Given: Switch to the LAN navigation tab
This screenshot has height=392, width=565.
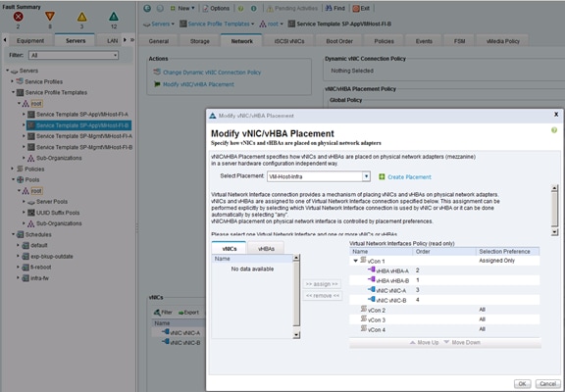Looking at the screenshot, I should click(113, 41).
